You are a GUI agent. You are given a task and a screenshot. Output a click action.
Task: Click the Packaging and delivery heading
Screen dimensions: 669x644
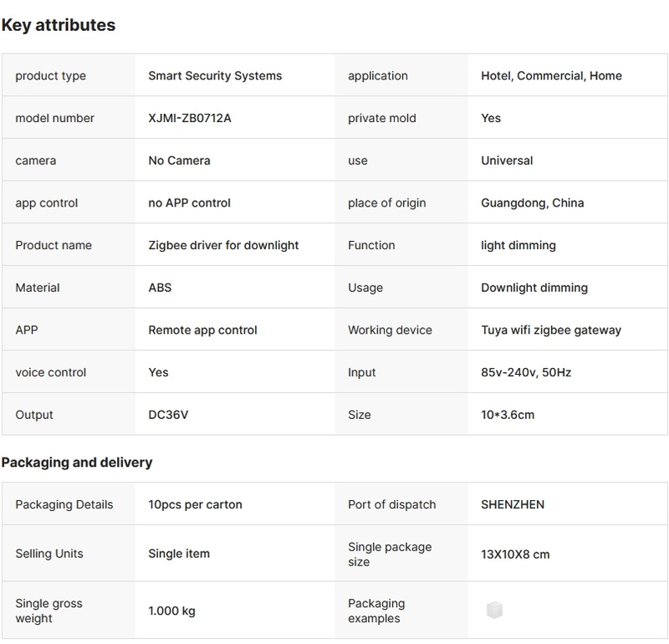77,462
